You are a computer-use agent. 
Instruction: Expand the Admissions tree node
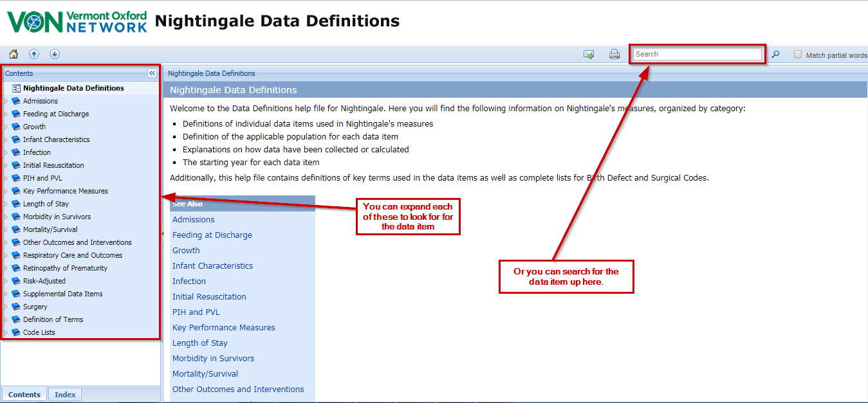coord(6,101)
